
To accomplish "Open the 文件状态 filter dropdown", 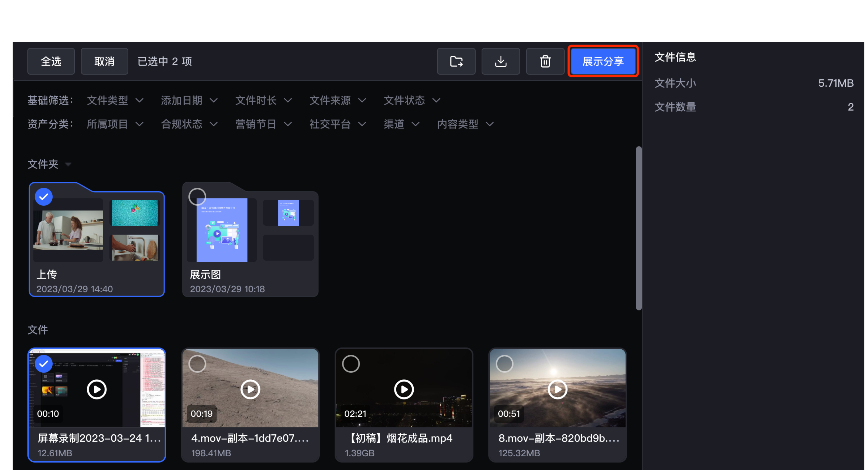I will coord(412,100).
